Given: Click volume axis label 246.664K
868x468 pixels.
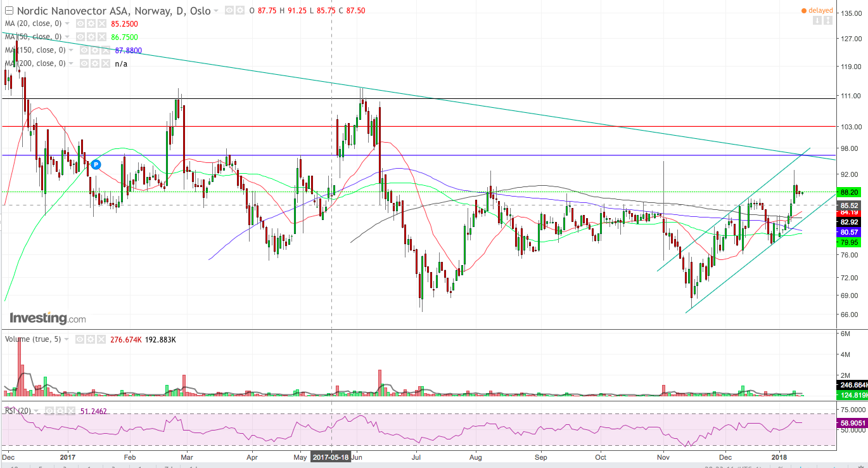Looking at the screenshot, I should tap(852, 385).
